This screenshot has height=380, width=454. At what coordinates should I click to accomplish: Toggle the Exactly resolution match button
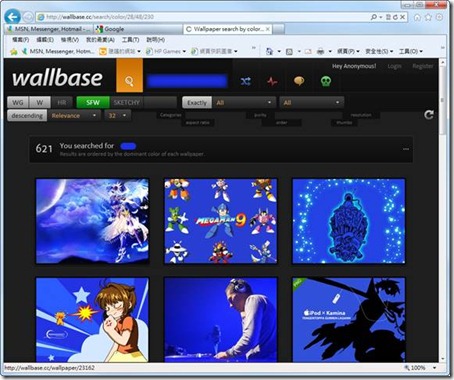pos(197,103)
